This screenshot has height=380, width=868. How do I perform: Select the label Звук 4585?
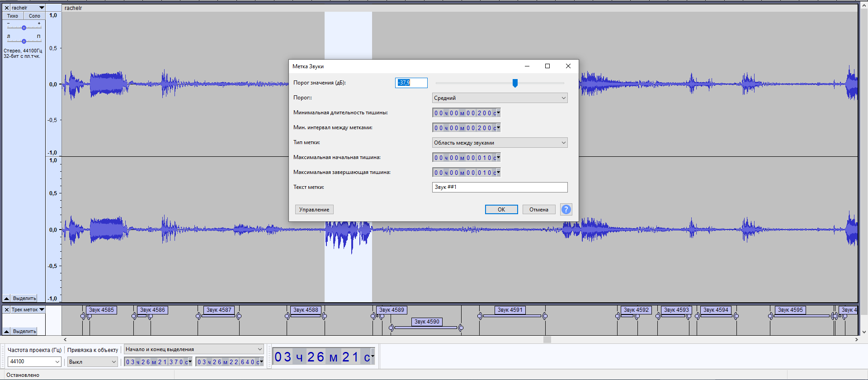tap(101, 310)
